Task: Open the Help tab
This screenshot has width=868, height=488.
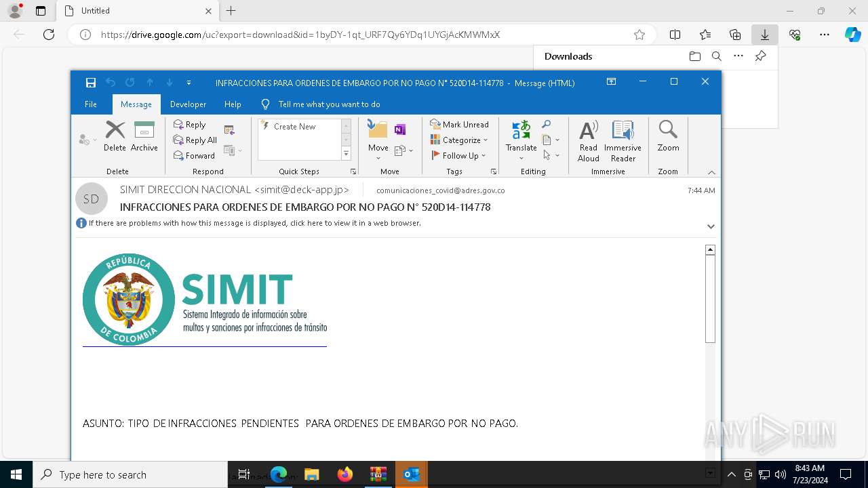Action: [233, 104]
